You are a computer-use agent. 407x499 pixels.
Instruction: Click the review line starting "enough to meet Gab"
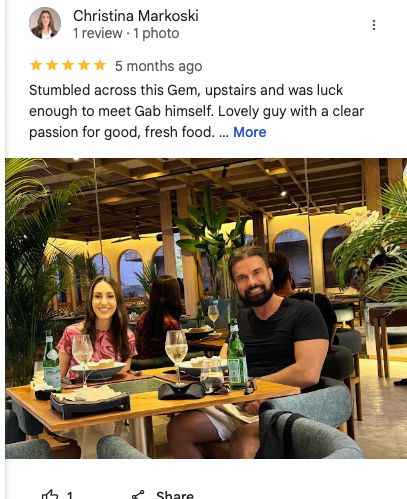click(196, 111)
